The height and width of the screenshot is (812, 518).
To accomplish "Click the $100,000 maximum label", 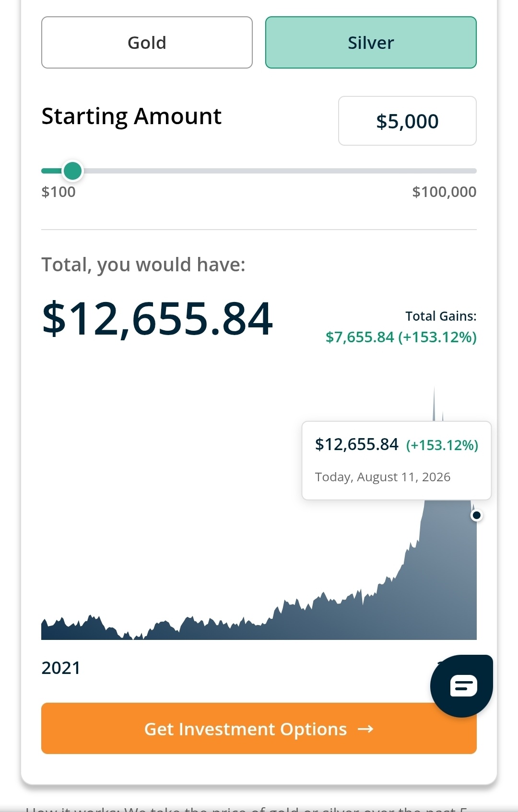I will [444, 192].
